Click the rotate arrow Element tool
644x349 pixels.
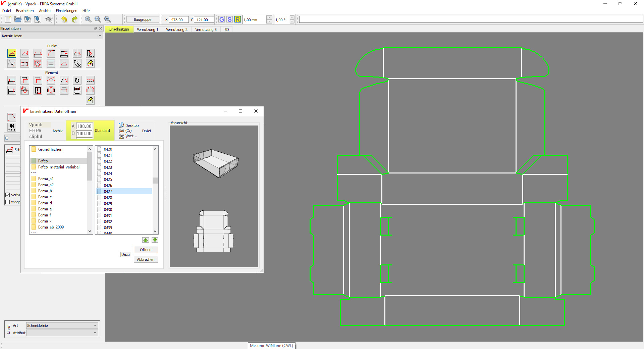pyautogui.click(x=77, y=80)
